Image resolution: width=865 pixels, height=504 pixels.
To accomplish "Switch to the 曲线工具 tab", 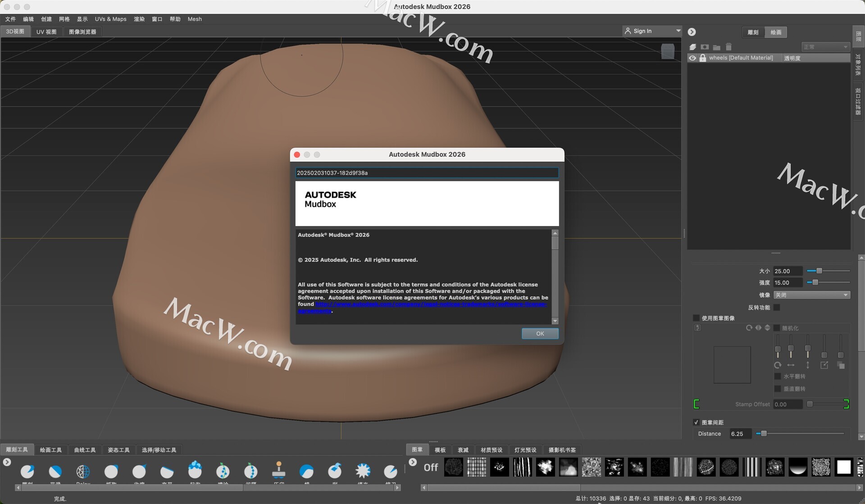I will (85, 450).
